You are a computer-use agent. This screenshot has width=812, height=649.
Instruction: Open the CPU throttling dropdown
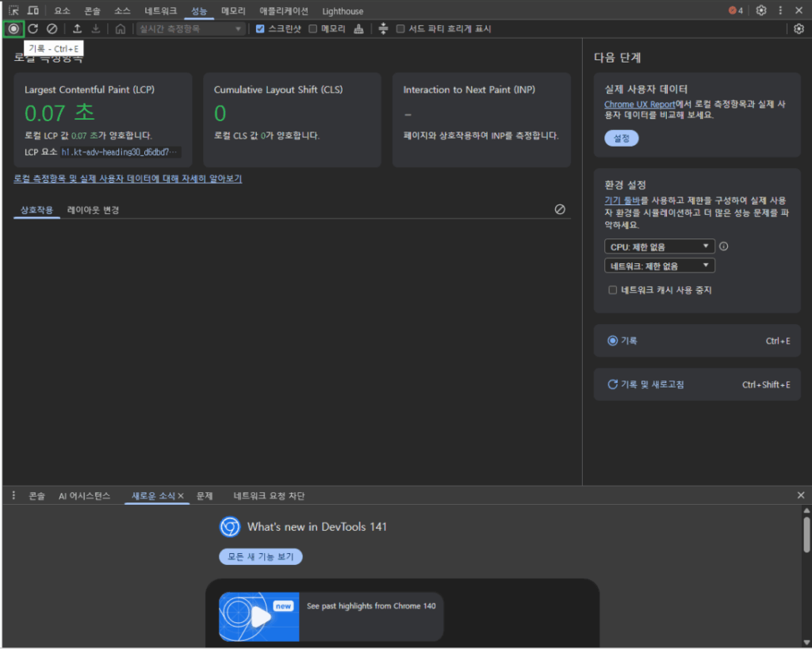(x=659, y=246)
